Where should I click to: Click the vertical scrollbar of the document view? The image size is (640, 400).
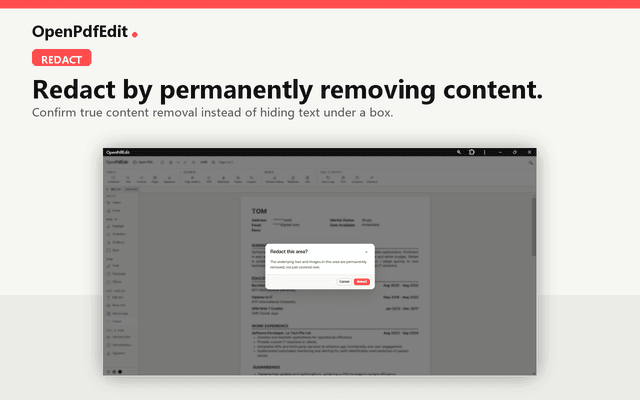pyautogui.click(x=533, y=227)
